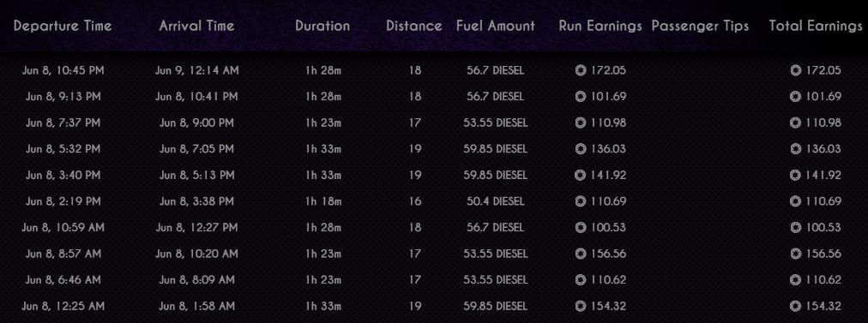Sort by Departure Time column header

point(63,26)
